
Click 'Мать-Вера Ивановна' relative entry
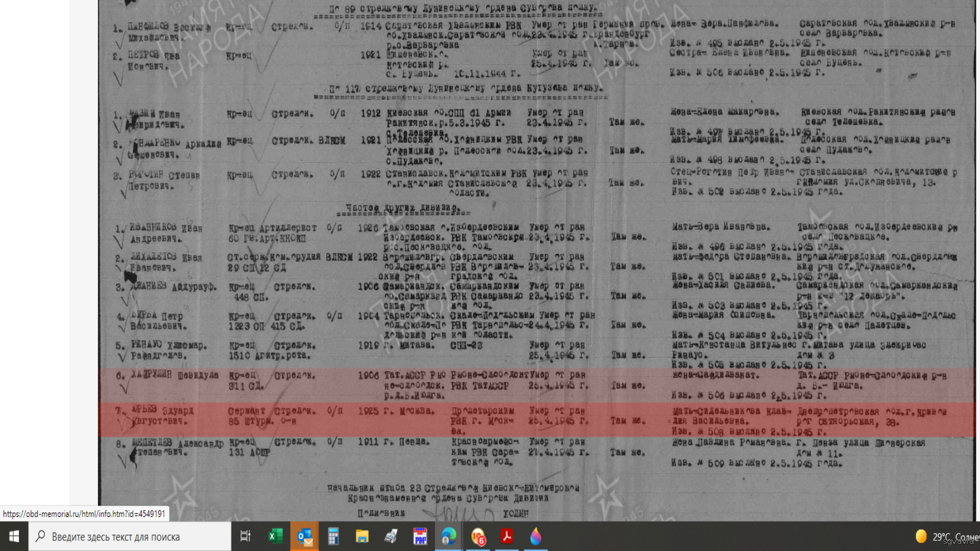pyautogui.click(x=721, y=227)
